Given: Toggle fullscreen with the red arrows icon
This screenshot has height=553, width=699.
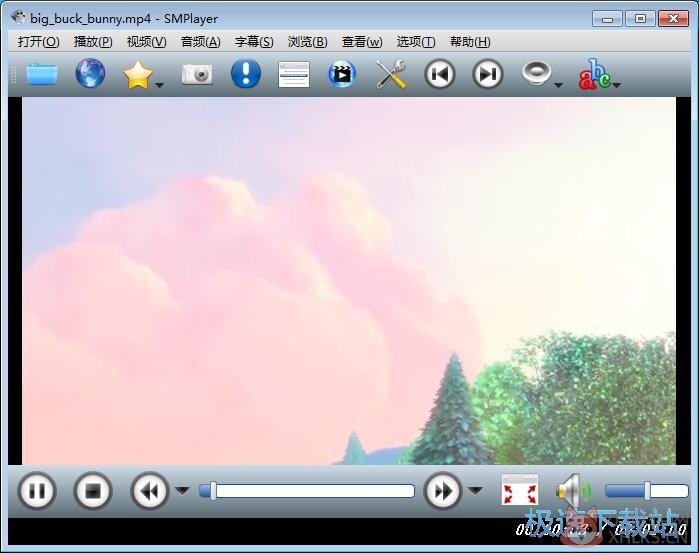Looking at the screenshot, I should pyautogui.click(x=520, y=490).
